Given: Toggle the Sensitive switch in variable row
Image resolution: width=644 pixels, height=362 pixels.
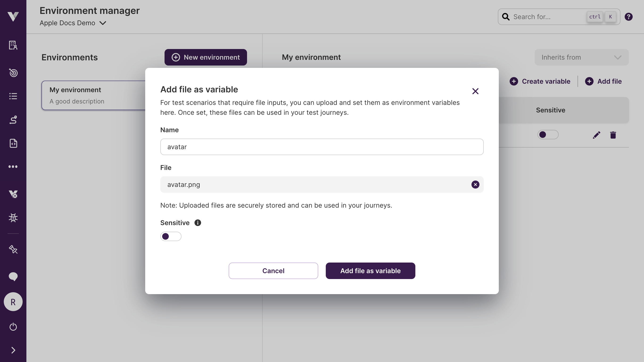Looking at the screenshot, I should [x=548, y=135].
